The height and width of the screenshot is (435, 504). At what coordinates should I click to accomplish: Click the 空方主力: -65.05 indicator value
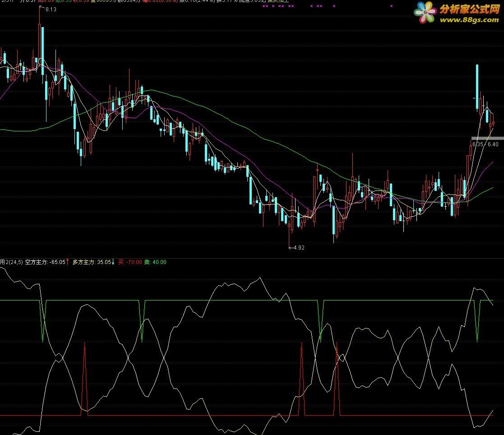point(45,262)
